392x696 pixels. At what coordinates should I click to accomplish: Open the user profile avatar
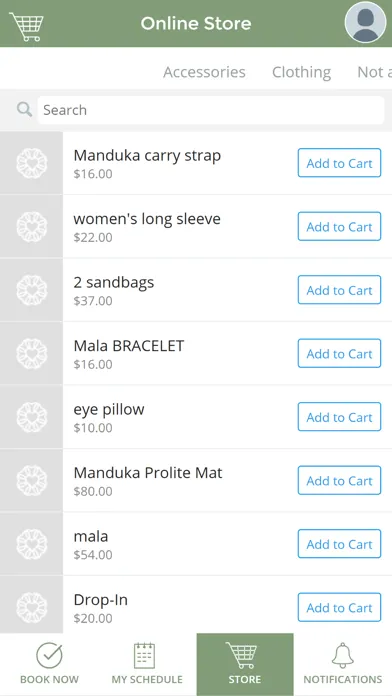[365, 22]
